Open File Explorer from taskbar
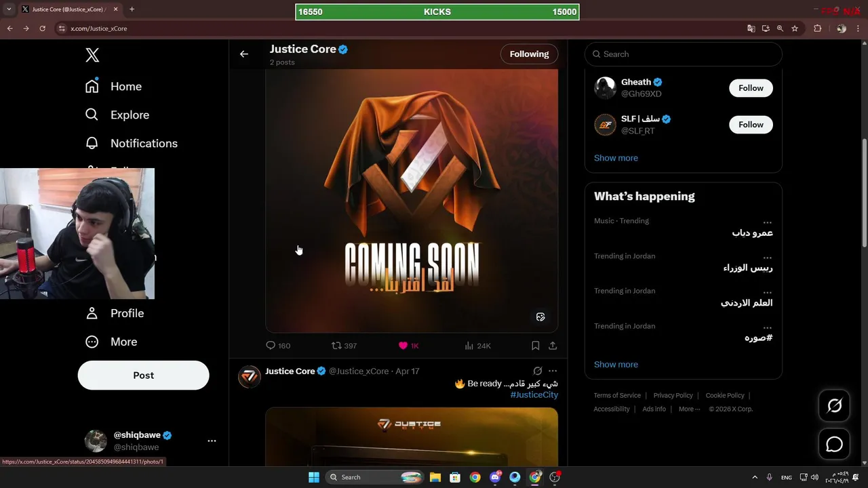 click(435, 477)
